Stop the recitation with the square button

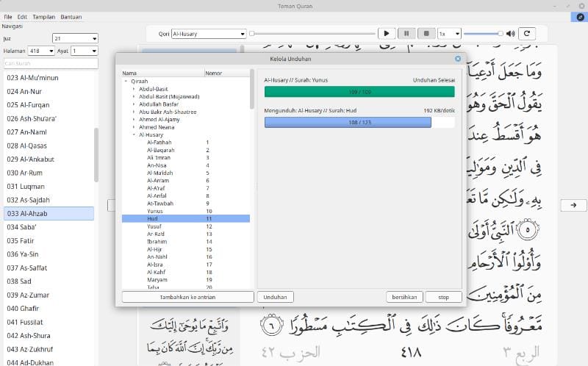click(426, 34)
